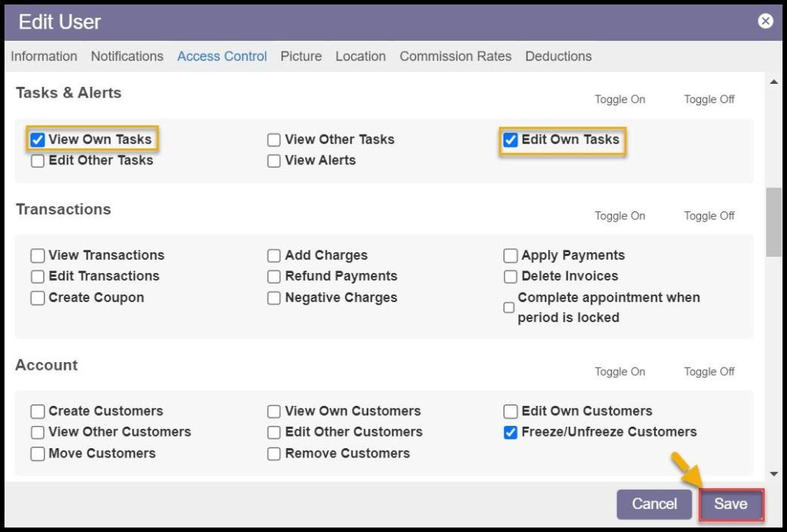
Task: Switch to the Information tab
Action: [x=44, y=56]
